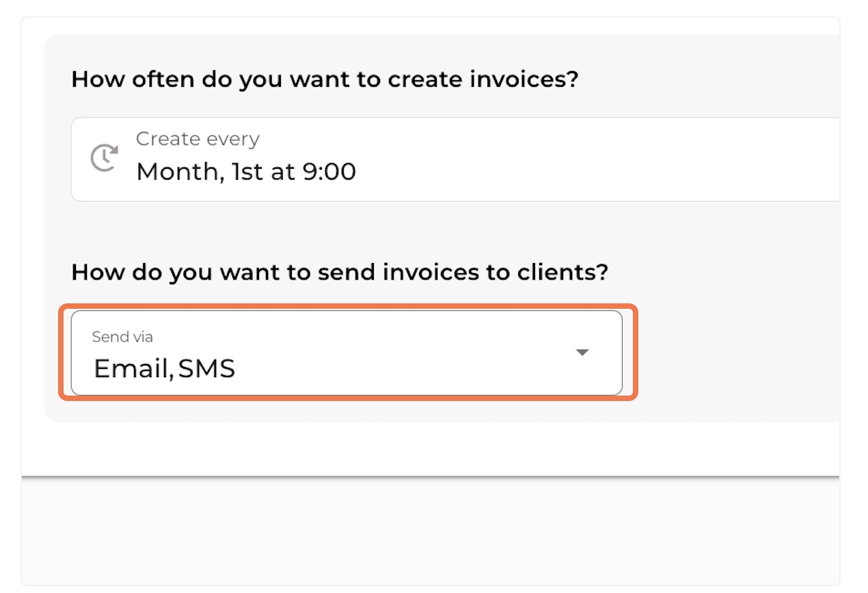
Task: Click the recurring clock icon
Action: click(x=104, y=158)
